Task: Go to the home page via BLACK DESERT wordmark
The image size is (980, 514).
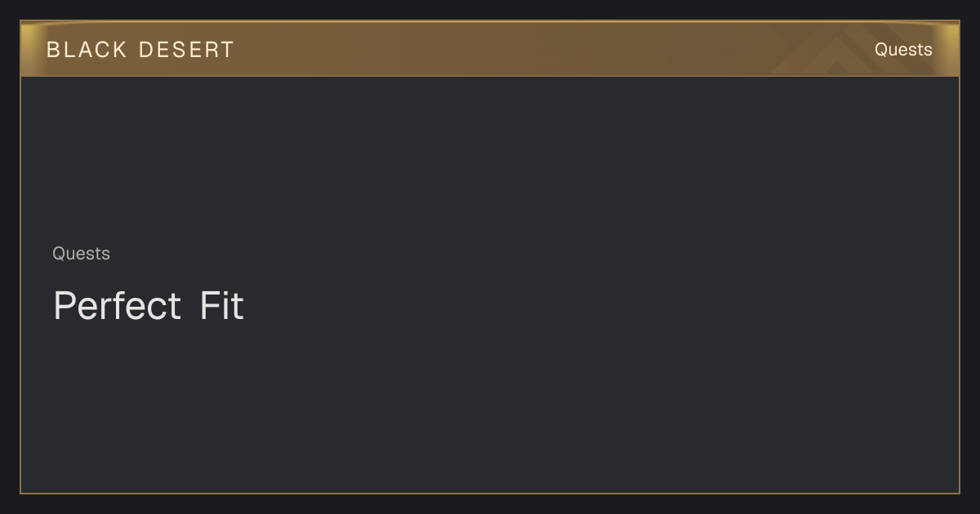Action: [140, 50]
